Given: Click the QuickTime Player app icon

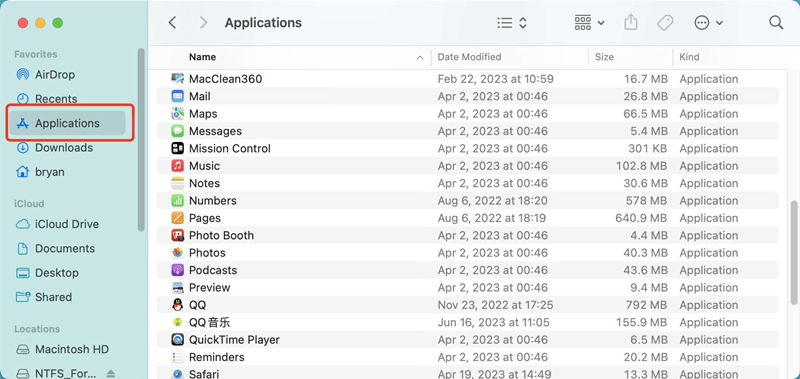Looking at the screenshot, I should click(178, 340).
